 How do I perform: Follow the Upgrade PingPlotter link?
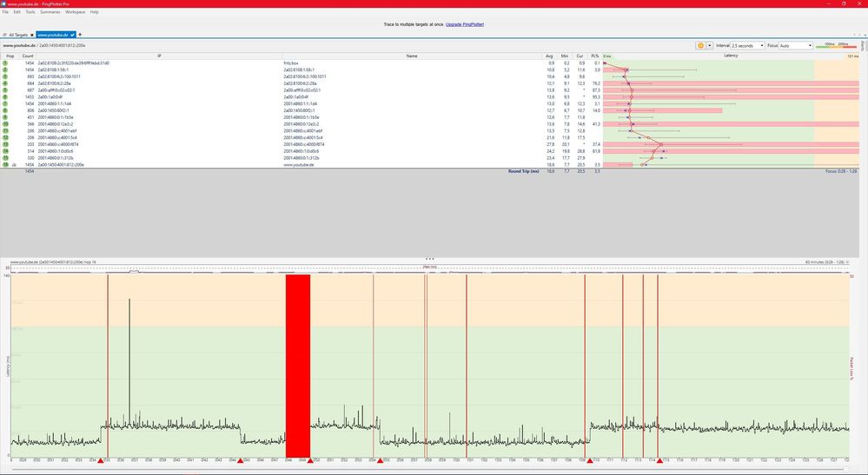coord(465,24)
